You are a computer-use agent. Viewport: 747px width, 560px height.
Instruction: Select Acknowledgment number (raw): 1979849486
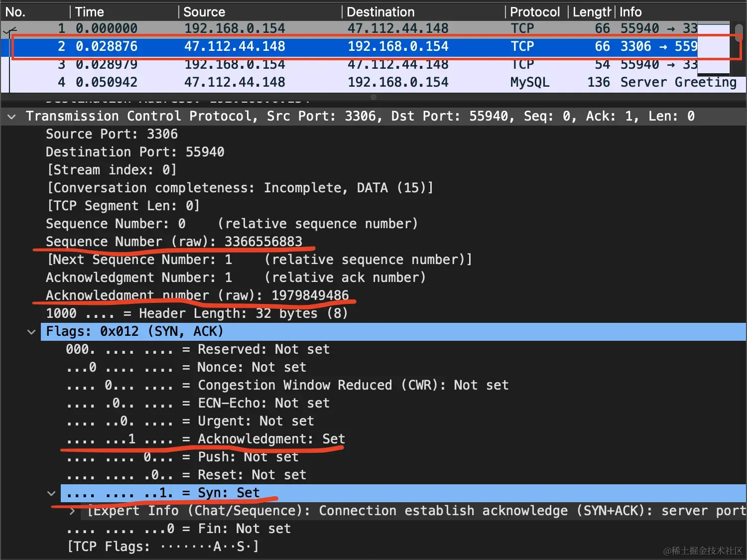point(197,295)
